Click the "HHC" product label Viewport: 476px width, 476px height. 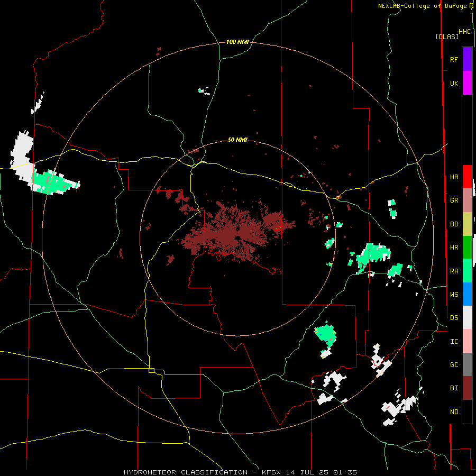point(465,32)
